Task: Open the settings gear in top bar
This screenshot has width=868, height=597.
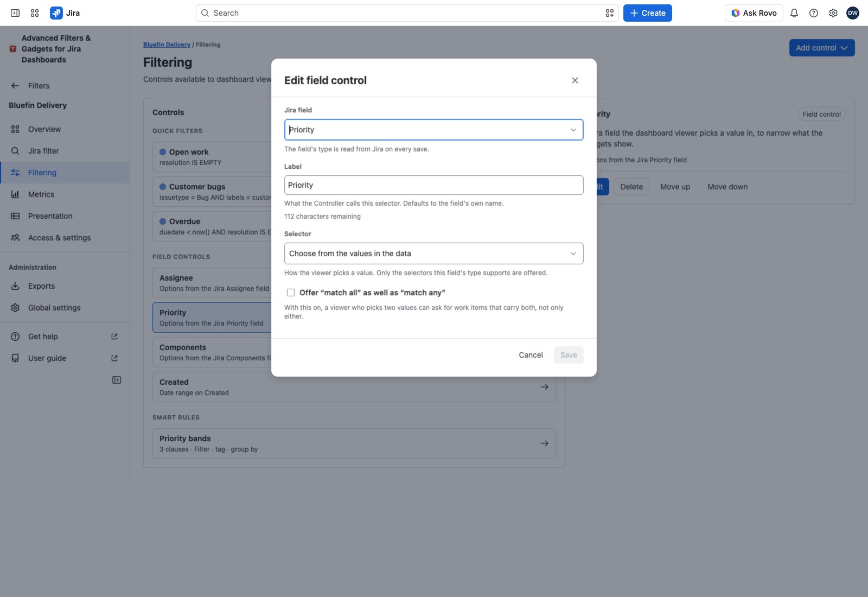Action: (x=833, y=13)
